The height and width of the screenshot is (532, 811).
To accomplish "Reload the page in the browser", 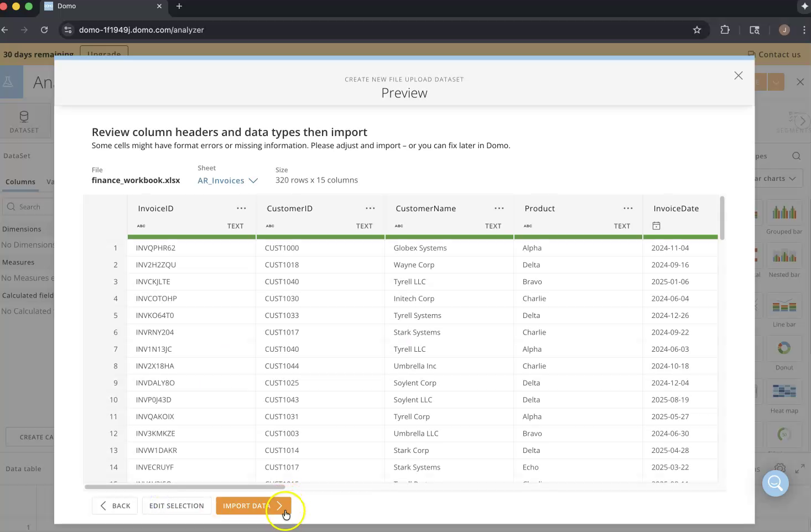I will tap(44, 30).
